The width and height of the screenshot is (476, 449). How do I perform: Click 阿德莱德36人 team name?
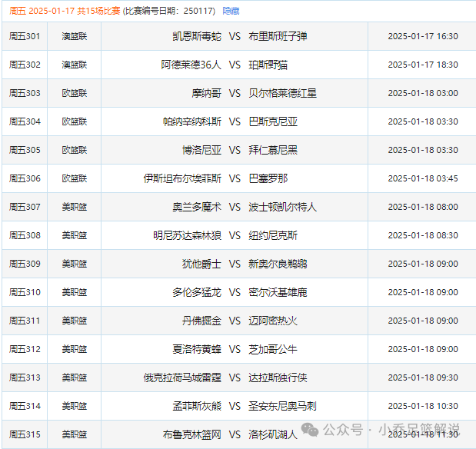[x=191, y=65]
